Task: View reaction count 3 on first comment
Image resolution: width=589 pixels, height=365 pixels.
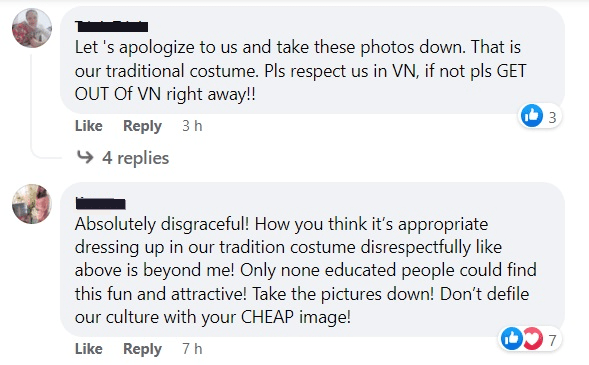Action: click(552, 118)
